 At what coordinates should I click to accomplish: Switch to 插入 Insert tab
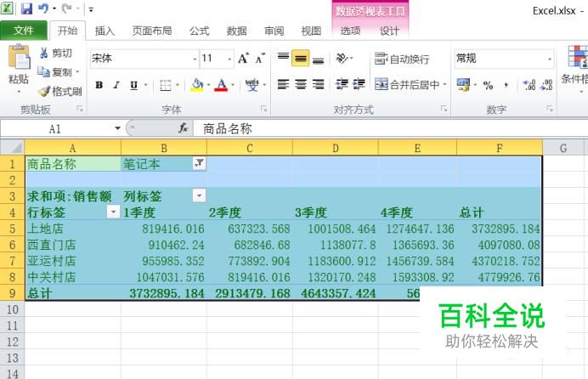pyautogui.click(x=105, y=31)
